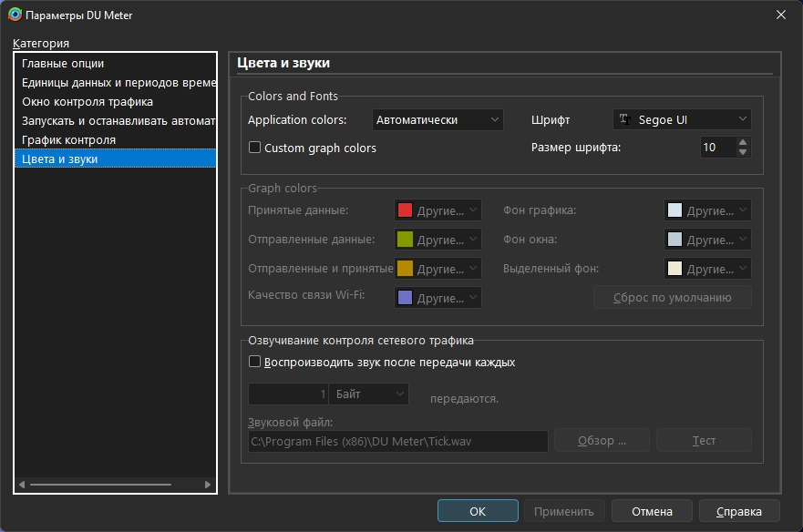
Task: Toggle Воспроизводить звук после передачи каждых checkbox
Action: coord(255,362)
